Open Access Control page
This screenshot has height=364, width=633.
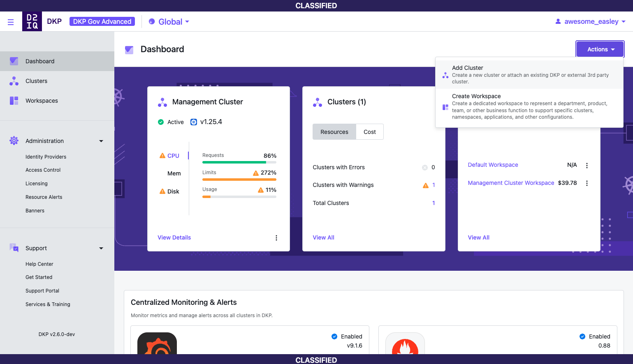(x=43, y=170)
